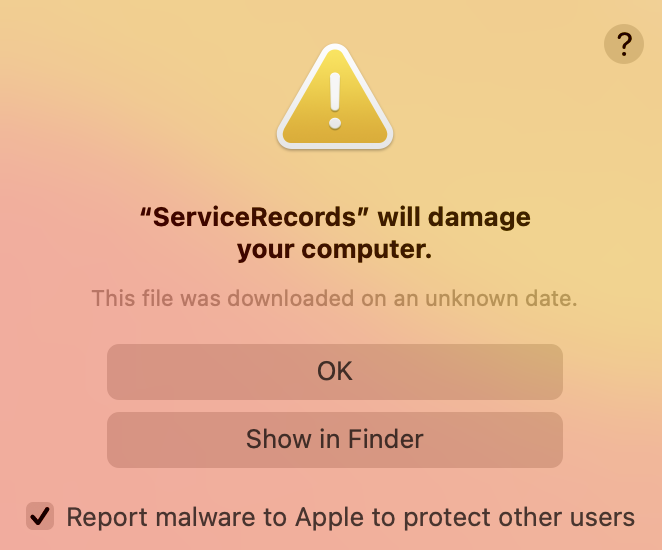Click Show in Finder button
This screenshot has height=550, width=662.
tap(335, 439)
